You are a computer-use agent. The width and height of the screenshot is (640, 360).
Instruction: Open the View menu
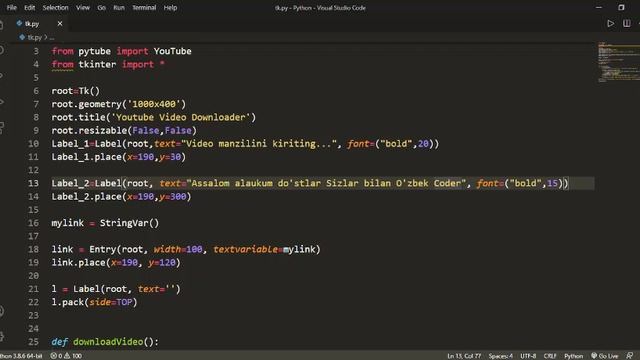(83, 7)
